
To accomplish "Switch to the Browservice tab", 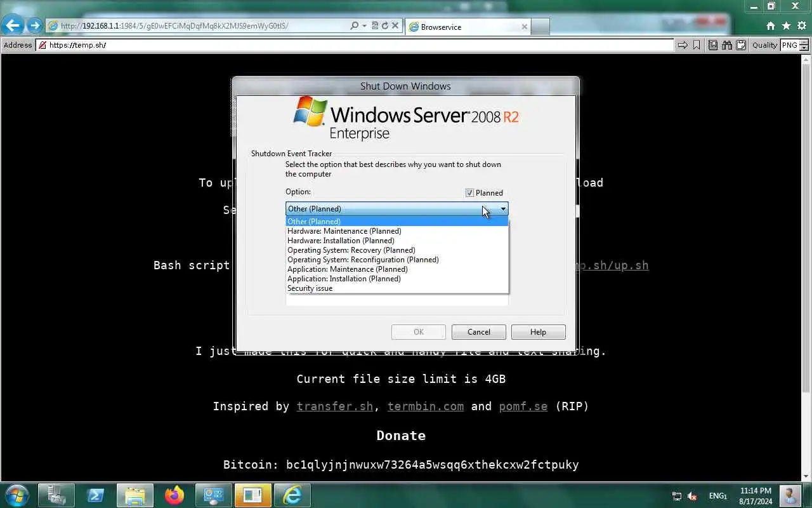I will (468, 27).
